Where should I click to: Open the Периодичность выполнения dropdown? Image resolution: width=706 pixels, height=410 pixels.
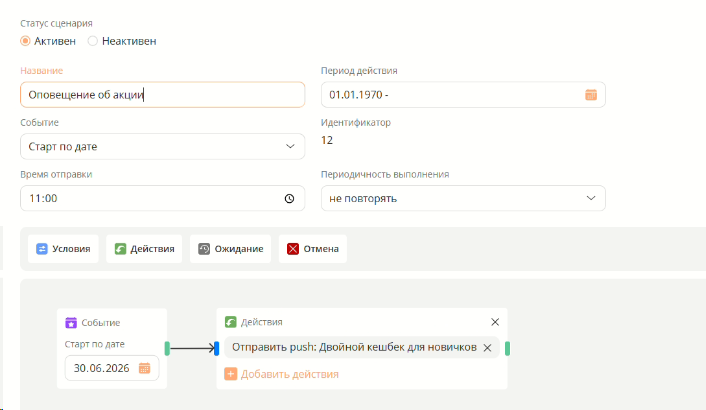463,198
